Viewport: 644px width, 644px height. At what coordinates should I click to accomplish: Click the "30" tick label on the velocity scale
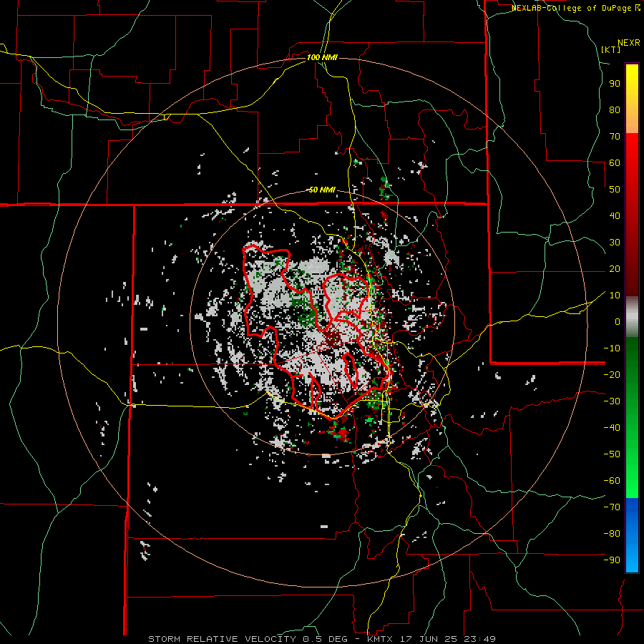pyautogui.click(x=615, y=243)
